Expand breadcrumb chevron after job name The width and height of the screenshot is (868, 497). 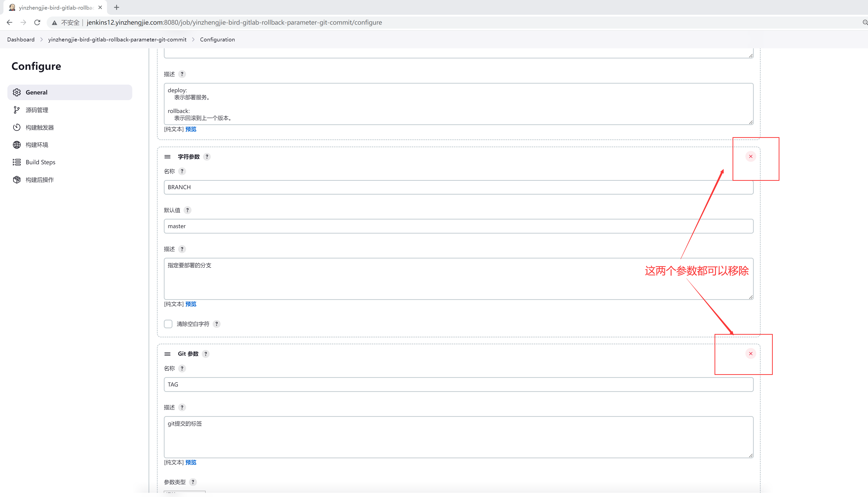tap(193, 40)
